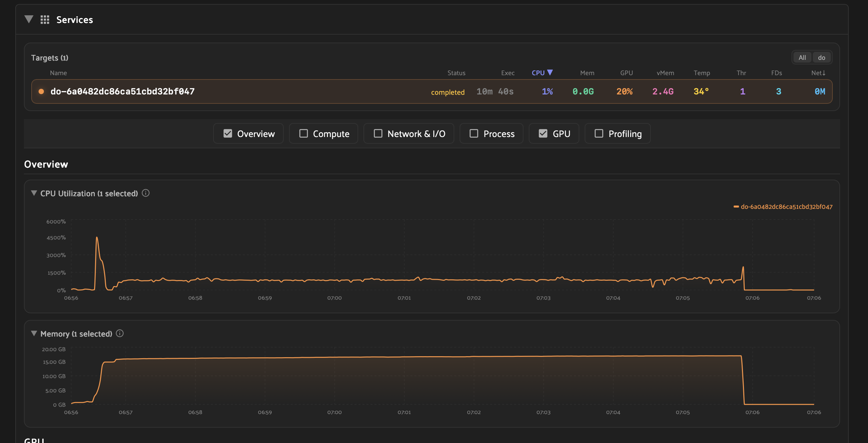Viewport: 868px width, 443px height.
Task: Enable the Network & I/O checkbox
Action: tap(378, 133)
